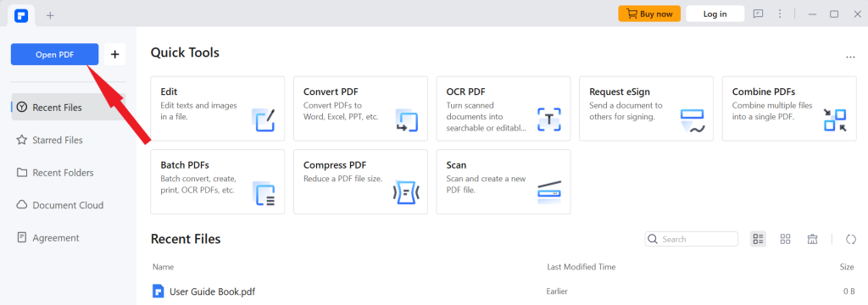Open the Quick Tools more options ellipsis
The width and height of the screenshot is (868, 305).
tap(850, 57)
